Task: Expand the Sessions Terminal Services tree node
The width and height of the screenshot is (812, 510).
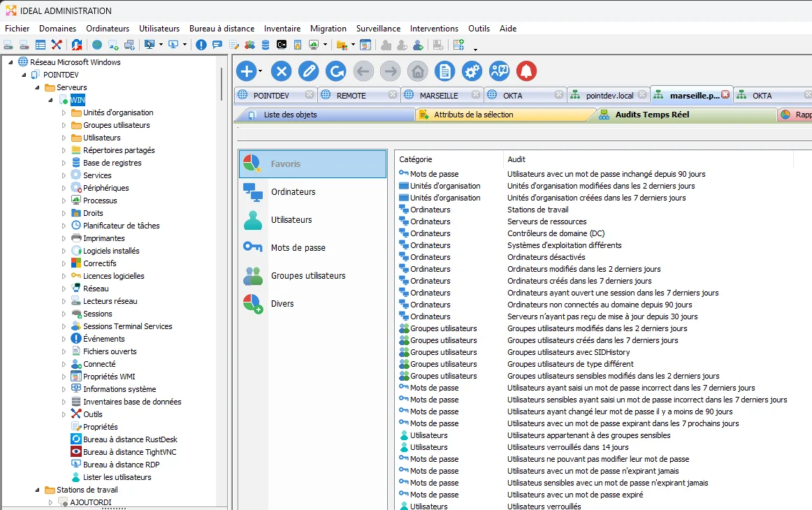Action: click(x=64, y=326)
